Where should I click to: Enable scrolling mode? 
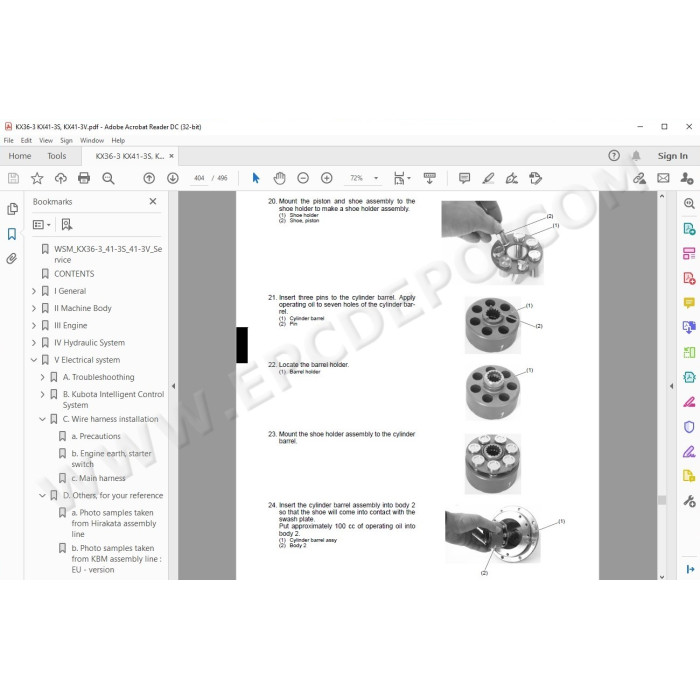coord(429,179)
